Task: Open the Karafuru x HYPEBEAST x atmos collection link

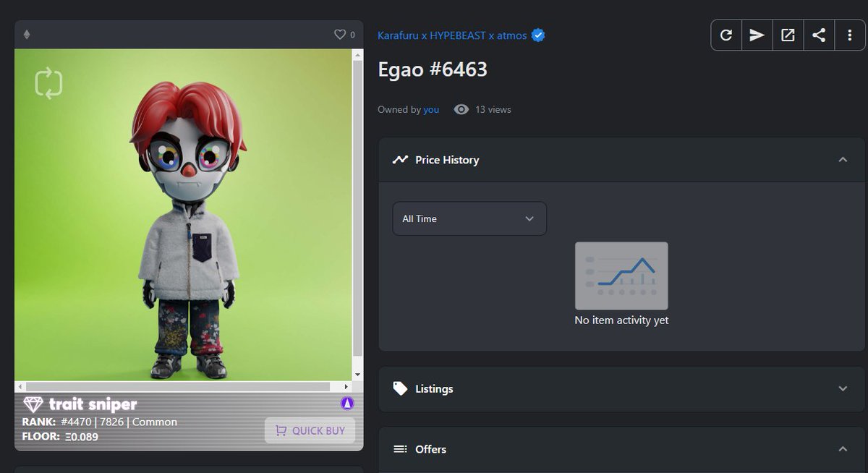Action: [x=452, y=35]
